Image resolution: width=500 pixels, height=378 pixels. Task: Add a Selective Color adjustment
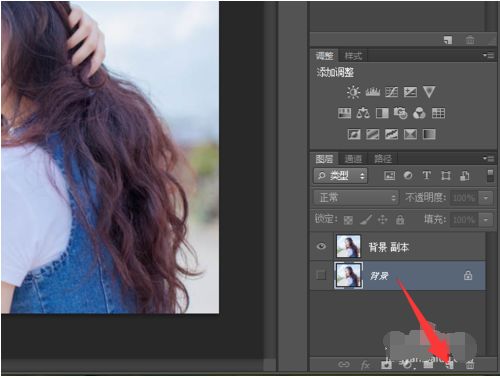(x=410, y=135)
